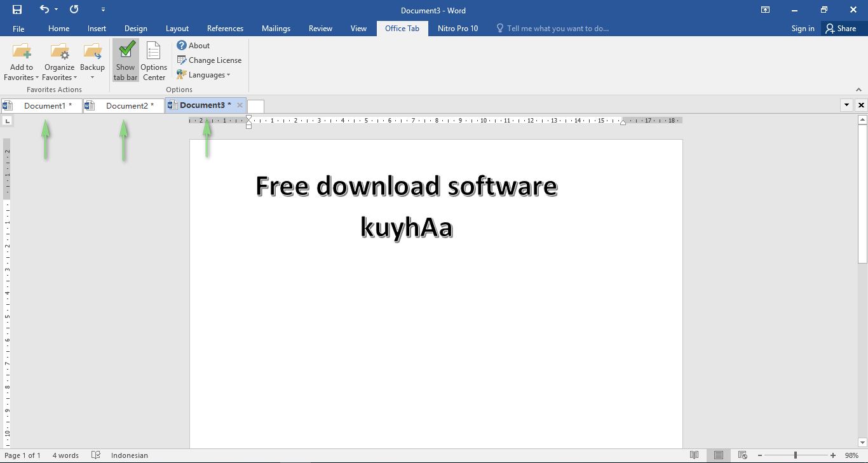Open the Mailings tab
The image size is (868, 463).
click(x=276, y=29)
